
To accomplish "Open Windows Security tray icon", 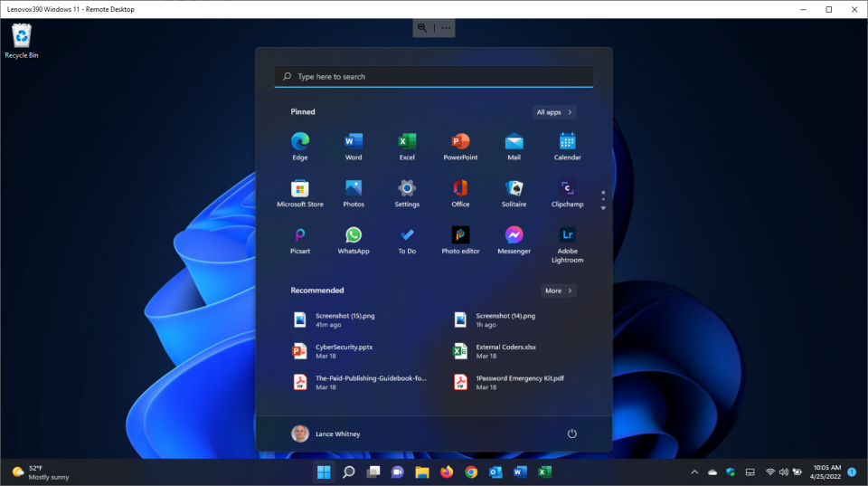I will pos(731,472).
